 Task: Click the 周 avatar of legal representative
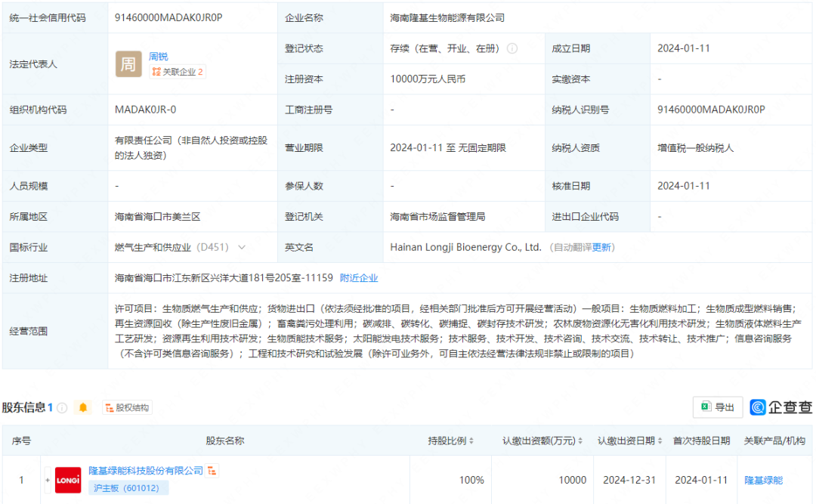tap(128, 64)
